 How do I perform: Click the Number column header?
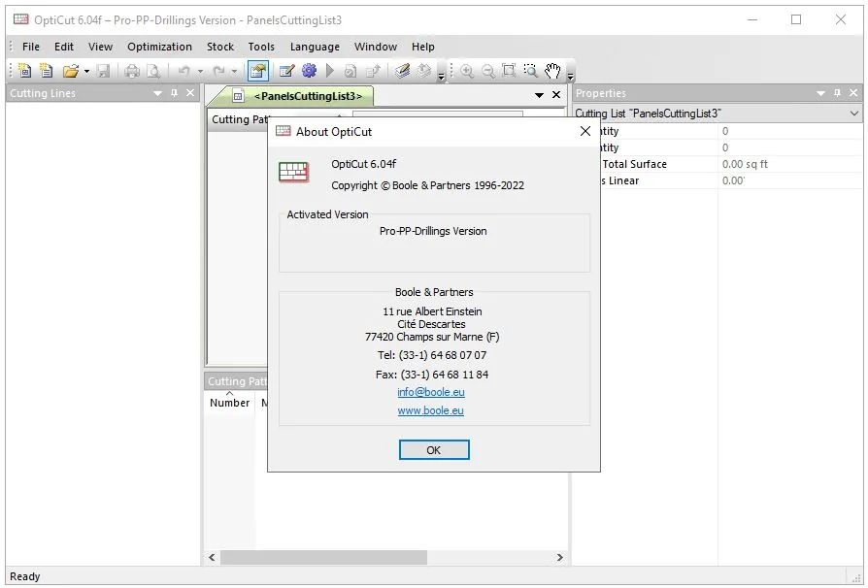pos(230,403)
